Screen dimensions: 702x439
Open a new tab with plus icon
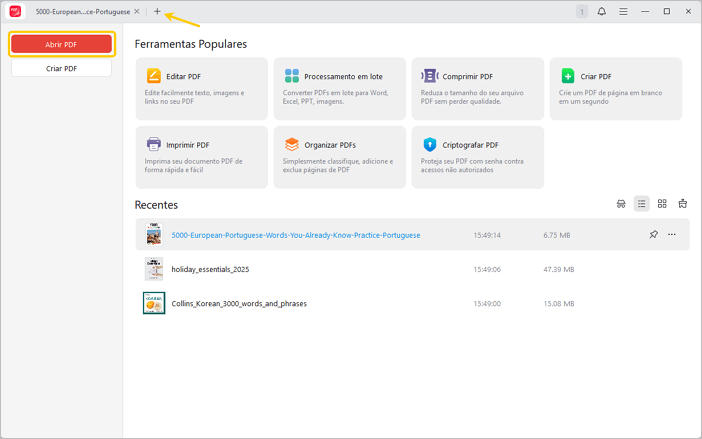click(157, 12)
